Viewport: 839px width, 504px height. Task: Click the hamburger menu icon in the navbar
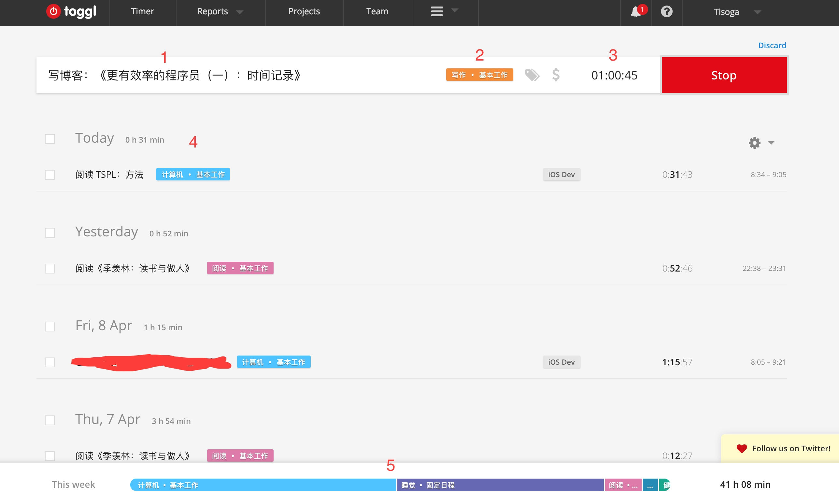[x=437, y=11]
